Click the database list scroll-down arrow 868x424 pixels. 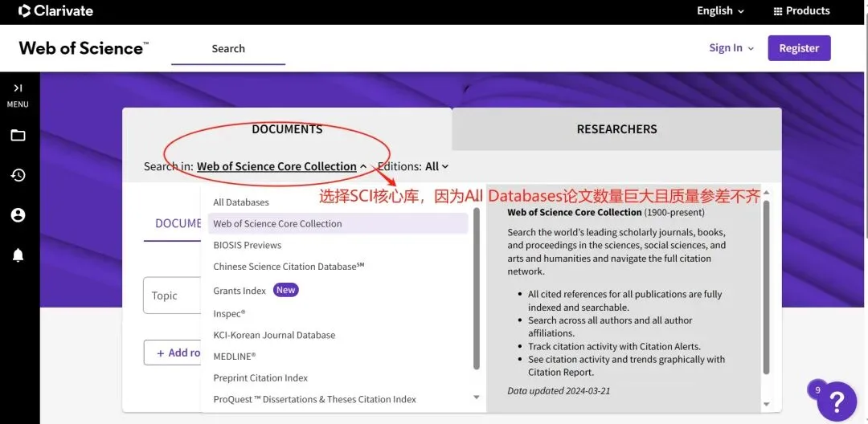point(476,397)
